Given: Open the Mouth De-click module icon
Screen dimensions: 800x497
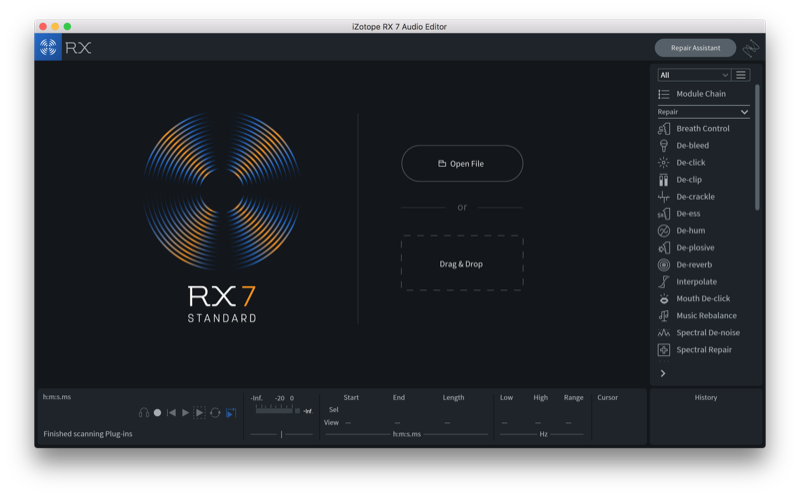Looking at the screenshot, I should tap(663, 299).
